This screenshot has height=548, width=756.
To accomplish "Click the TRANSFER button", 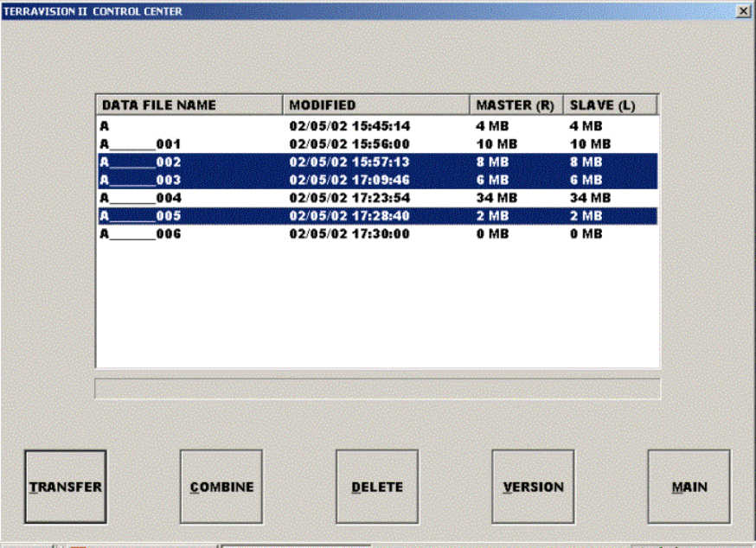I will click(66, 487).
